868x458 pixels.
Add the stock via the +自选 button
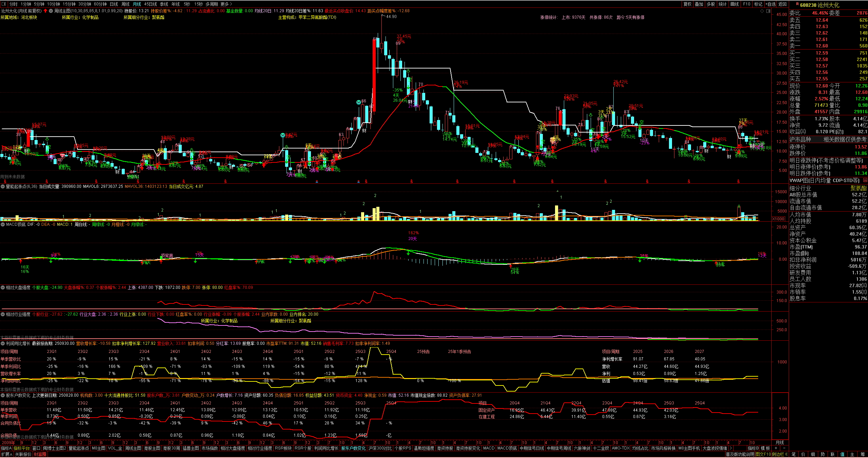[x=770, y=4]
